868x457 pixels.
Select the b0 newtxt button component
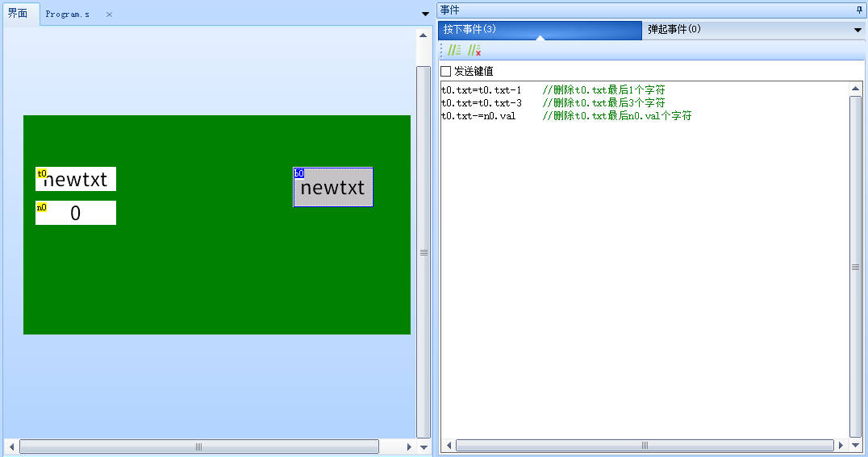coord(333,188)
